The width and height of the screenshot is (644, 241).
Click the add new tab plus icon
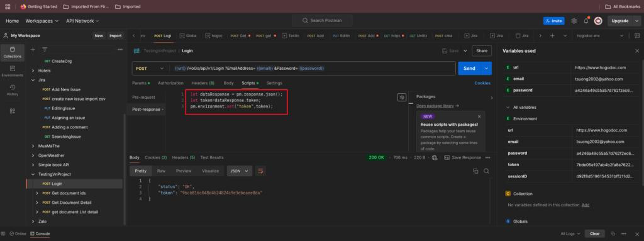pos(552,36)
